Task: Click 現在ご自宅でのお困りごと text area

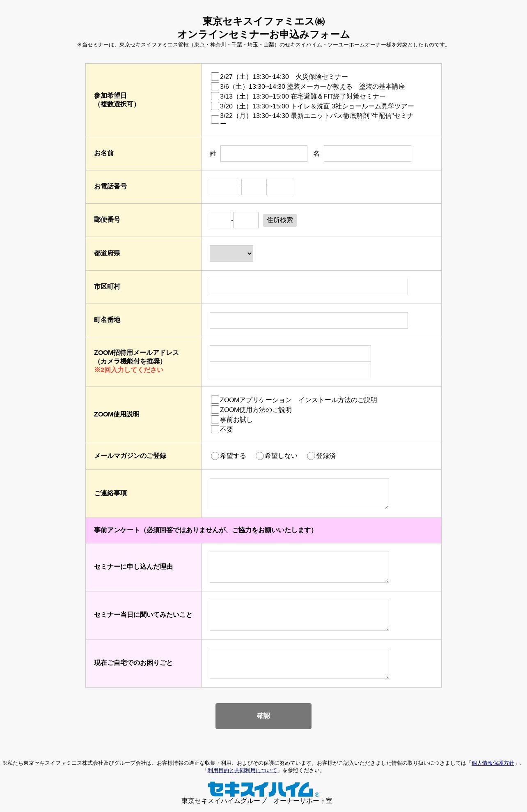Action: pos(299,663)
